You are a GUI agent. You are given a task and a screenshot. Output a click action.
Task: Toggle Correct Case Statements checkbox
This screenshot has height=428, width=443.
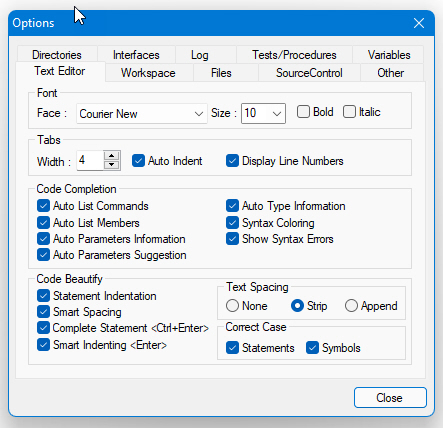232,348
